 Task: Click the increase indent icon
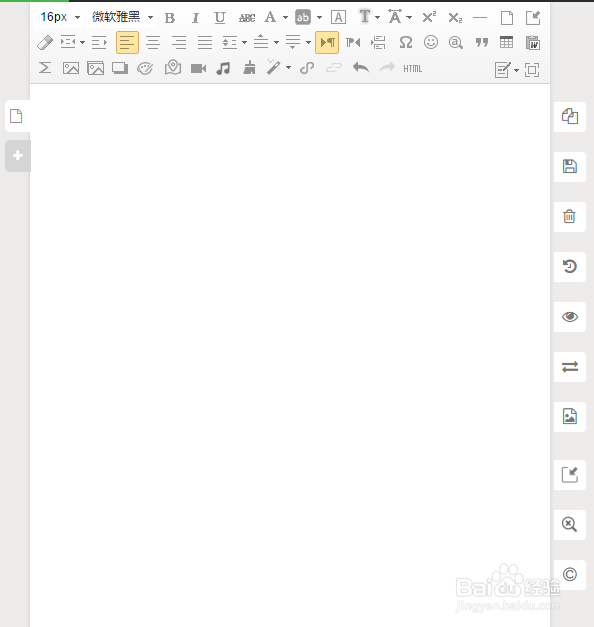(x=99, y=42)
